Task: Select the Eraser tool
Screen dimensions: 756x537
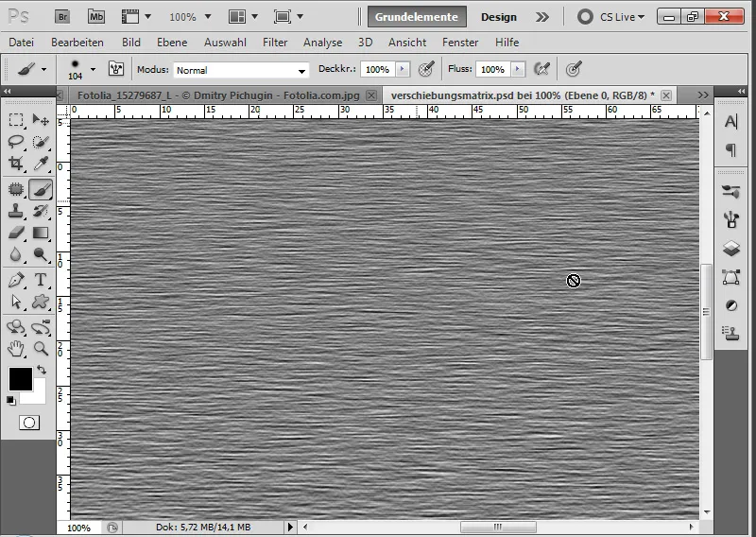Action: (x=16, y=233)
